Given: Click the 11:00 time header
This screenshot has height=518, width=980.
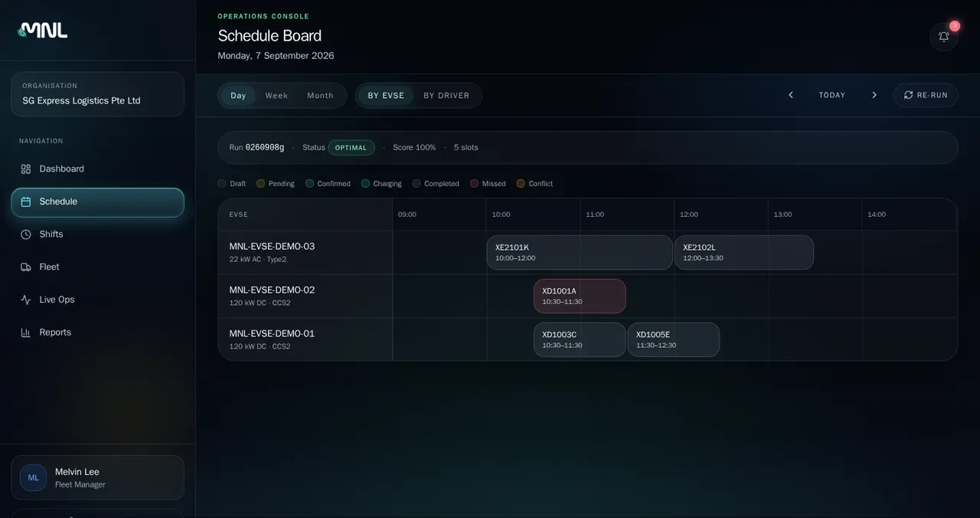Looking at the screenshot, I should coord(595,215).
